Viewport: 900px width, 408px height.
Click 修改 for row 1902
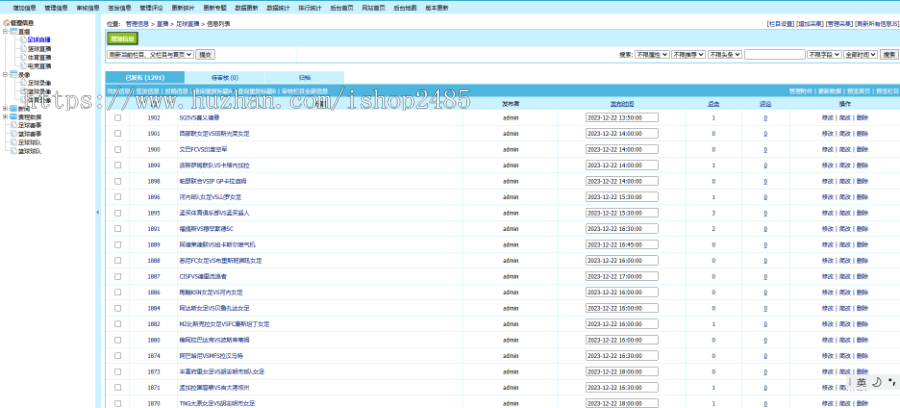(828, 118)
